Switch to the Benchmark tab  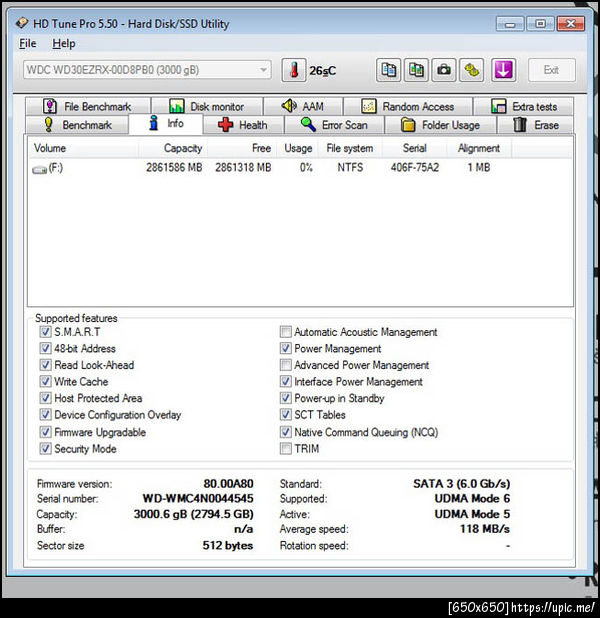pos(77,125)
